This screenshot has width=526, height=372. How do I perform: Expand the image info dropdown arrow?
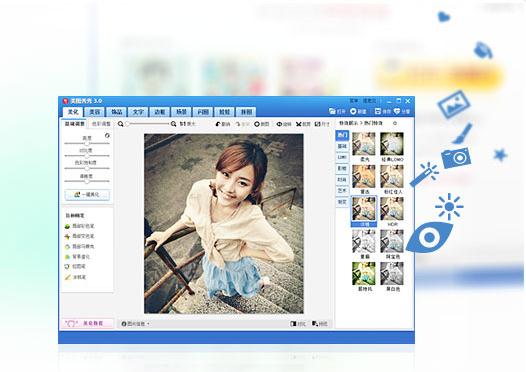pos(148,324)
